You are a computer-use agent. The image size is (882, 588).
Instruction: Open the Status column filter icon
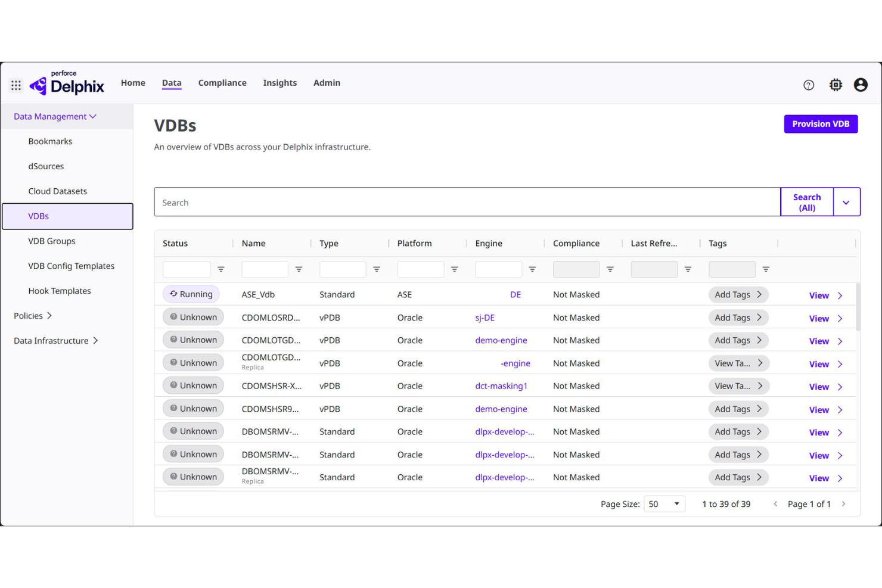[221, 269]
